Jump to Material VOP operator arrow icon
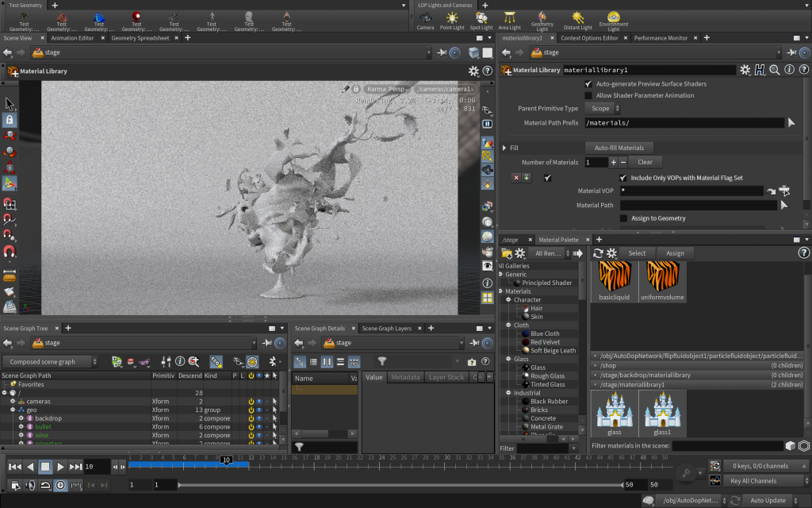 (771, 190)
